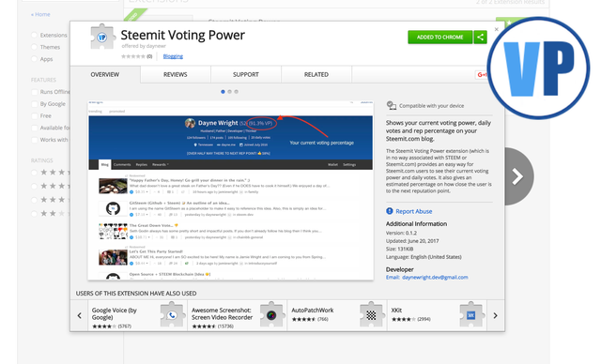This screenshot has height=364, width=601.
Task: Enable the Available for checkbox
Action: 35,128
